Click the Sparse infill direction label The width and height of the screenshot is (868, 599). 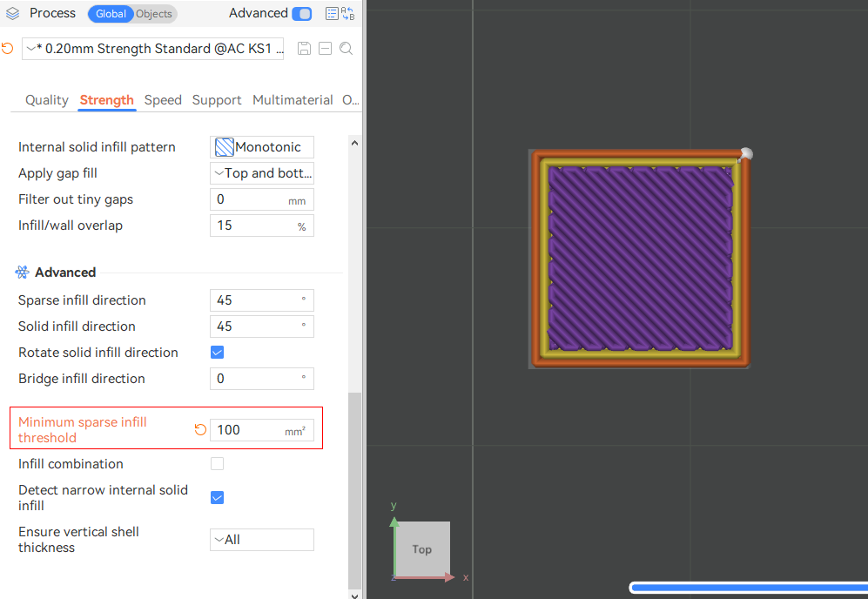[x=82, y=300]
